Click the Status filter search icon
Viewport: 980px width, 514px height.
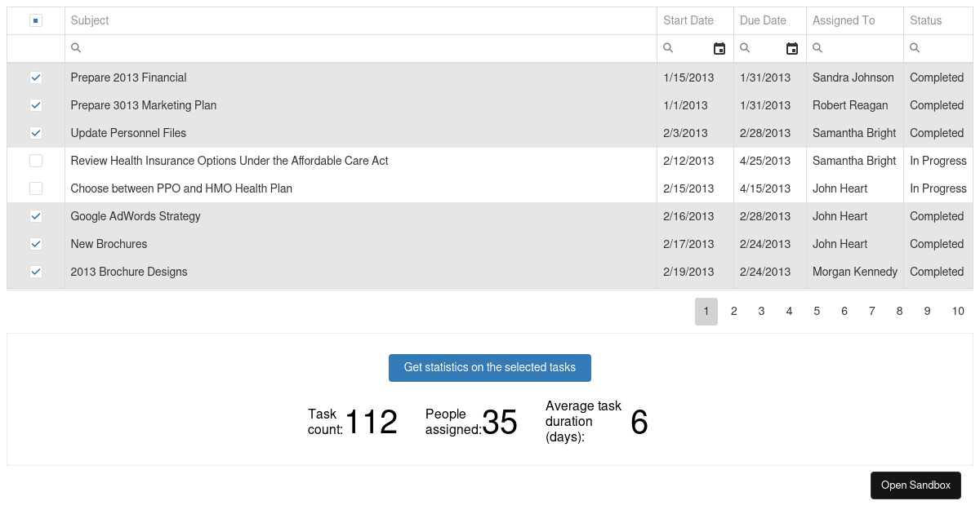pos(915,49)
